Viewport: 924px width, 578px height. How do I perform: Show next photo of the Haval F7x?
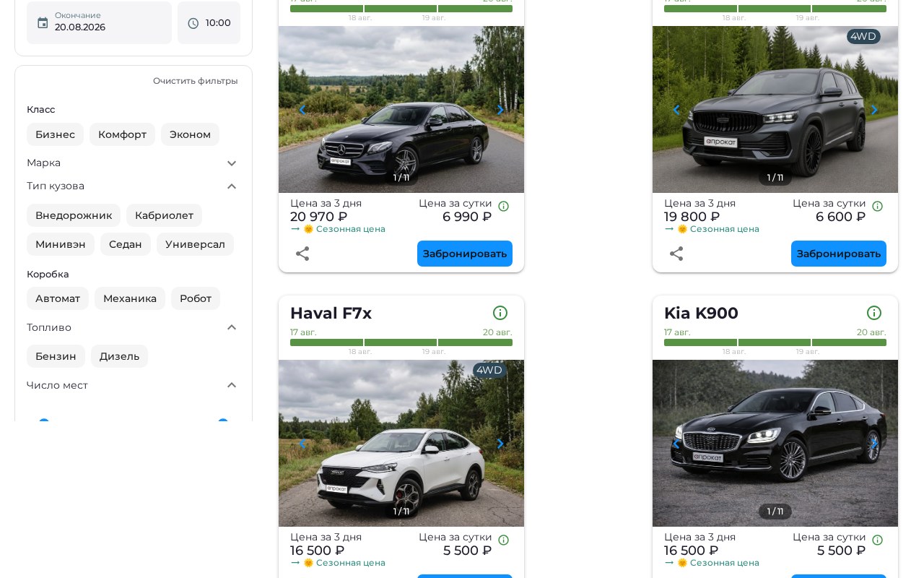[500, 444]
